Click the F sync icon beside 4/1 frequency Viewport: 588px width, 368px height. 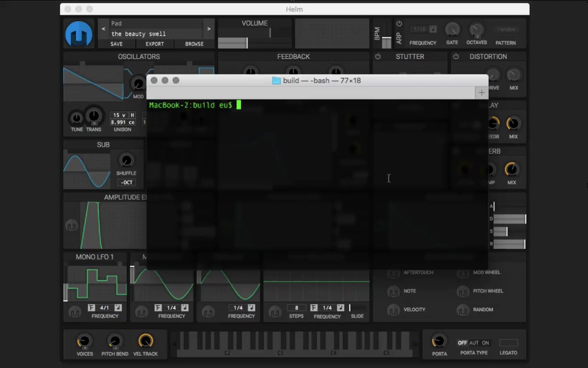91,308
